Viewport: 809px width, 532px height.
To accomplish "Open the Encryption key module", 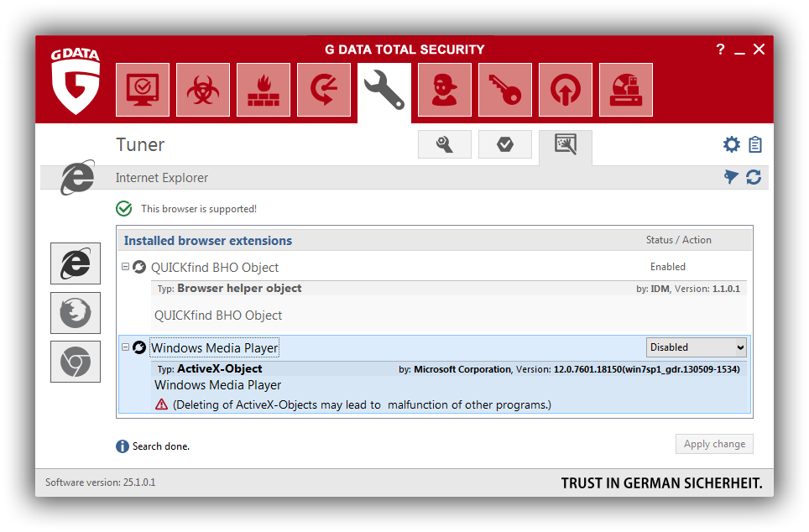I will [x=504, y=90].
